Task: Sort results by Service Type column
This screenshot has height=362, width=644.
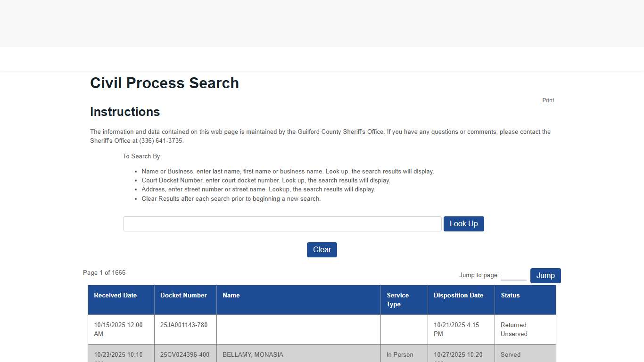Action: point(397,300)
